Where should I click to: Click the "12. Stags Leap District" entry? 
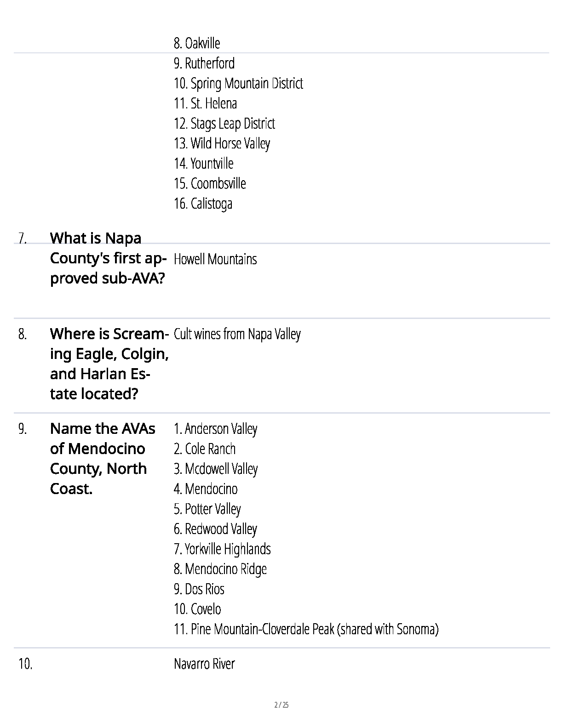click(x=224, y=124)
